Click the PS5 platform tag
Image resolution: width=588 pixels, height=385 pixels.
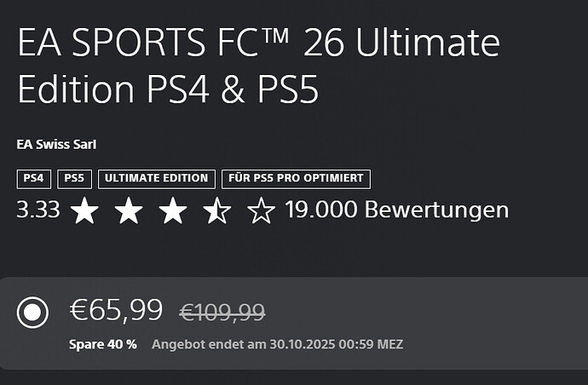tap(74, 179)
